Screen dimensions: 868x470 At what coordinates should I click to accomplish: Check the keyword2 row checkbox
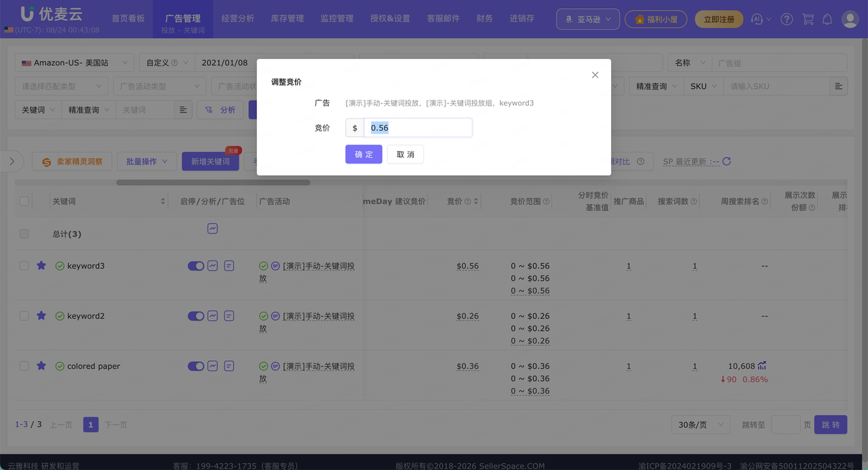pyautogui.click(x=24, y=316)
